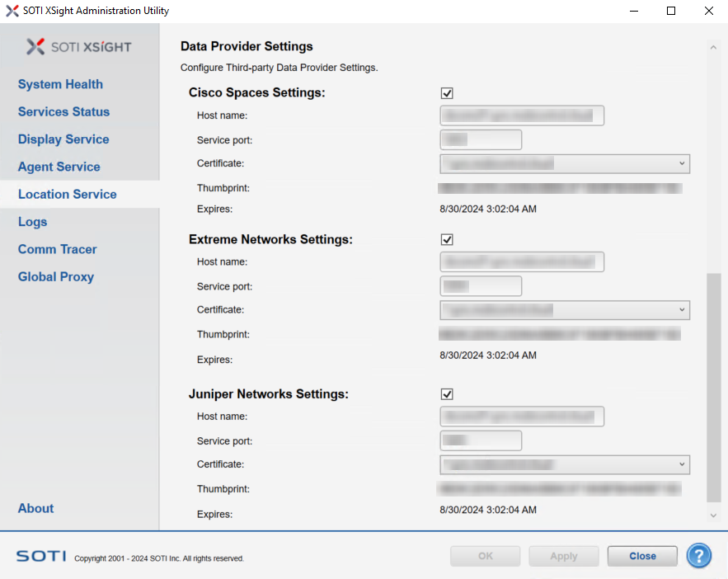Click the SOTI XSight logo in sidebar
The width and height of the screenshot is (728, 579).
[x=79, y=46]
